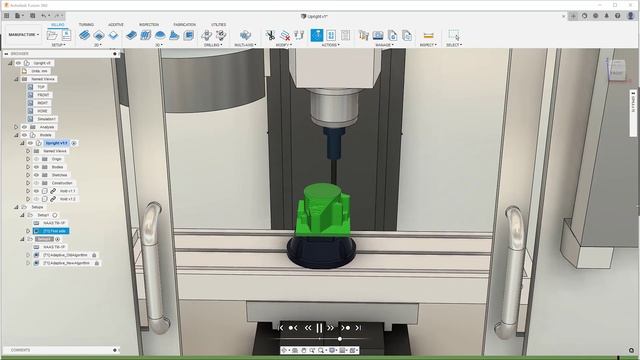The image size is (640, 360).
Task: Toggle visibility of Origin folder
Action: coord(36,159)
